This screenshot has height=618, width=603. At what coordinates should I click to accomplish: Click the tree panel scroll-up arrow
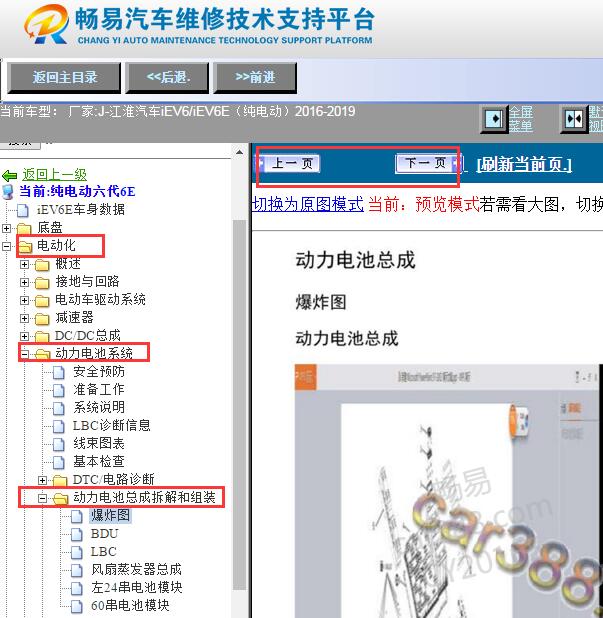239,152
